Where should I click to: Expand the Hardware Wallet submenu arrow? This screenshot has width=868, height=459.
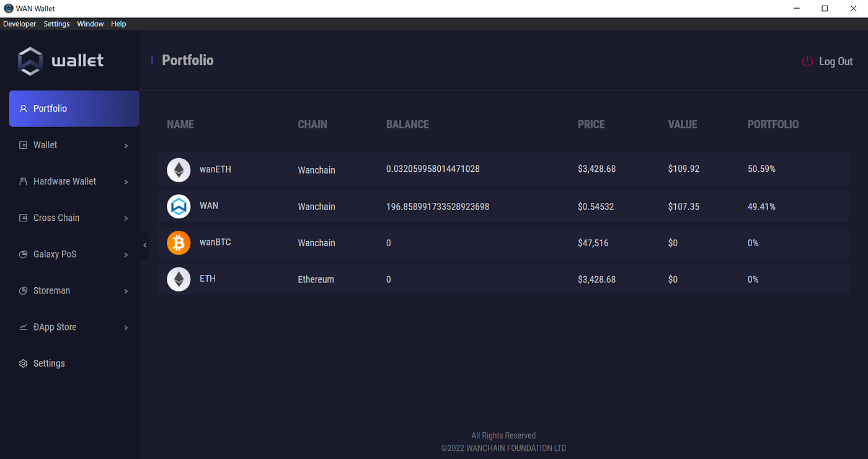(126, 182)
